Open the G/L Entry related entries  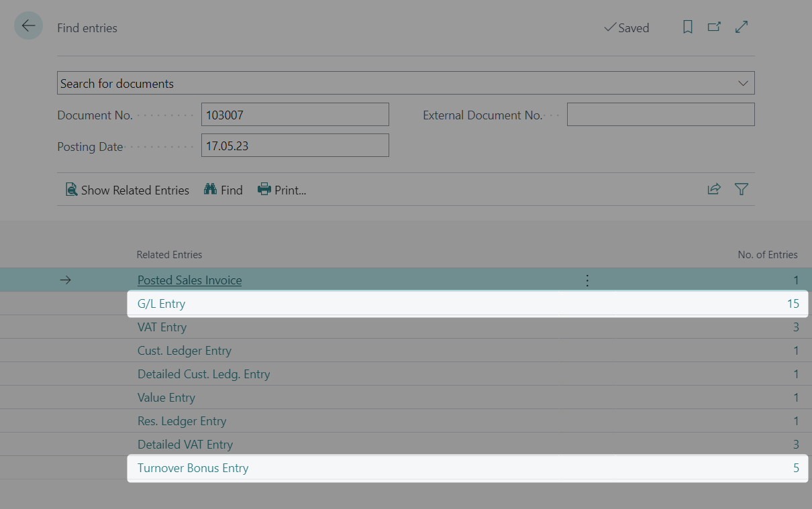[x=161, y=303]
